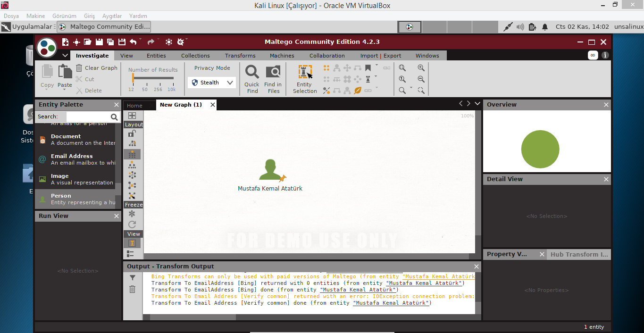644x333 pixels.
Task: Open the Hub Transform Inputs tab
Action: [579, 254]
